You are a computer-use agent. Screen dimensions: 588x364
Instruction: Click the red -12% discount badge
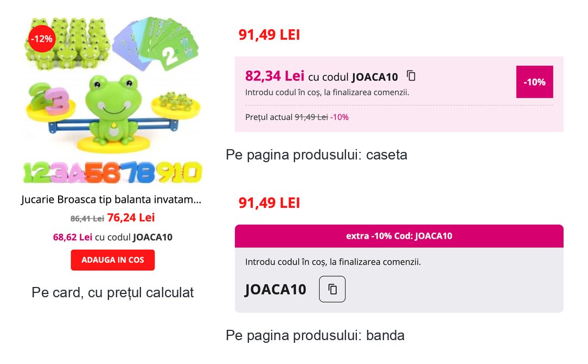(x=42, y=39)
